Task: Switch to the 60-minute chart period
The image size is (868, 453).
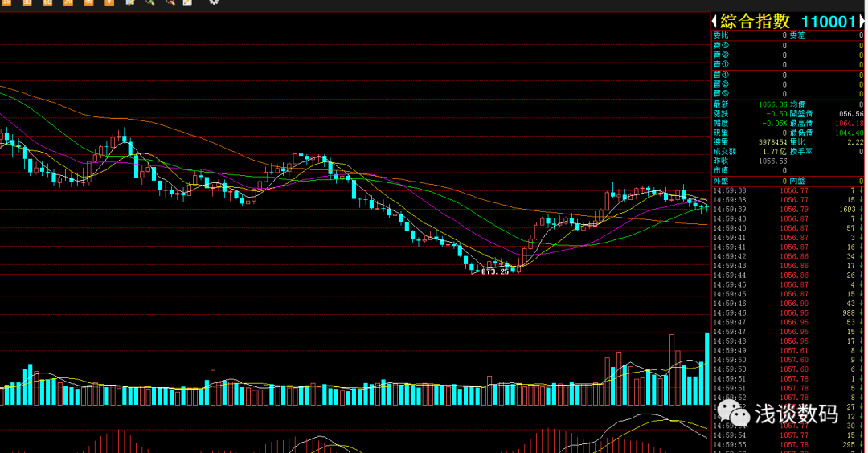Action: click(x=47, y=2)
